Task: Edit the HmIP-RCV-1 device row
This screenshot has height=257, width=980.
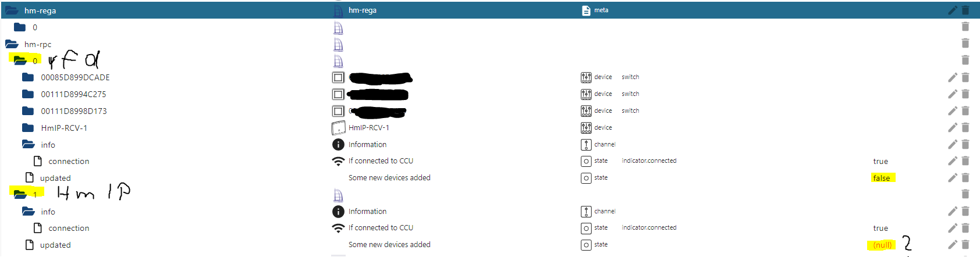Action: [x=953, y=128]
